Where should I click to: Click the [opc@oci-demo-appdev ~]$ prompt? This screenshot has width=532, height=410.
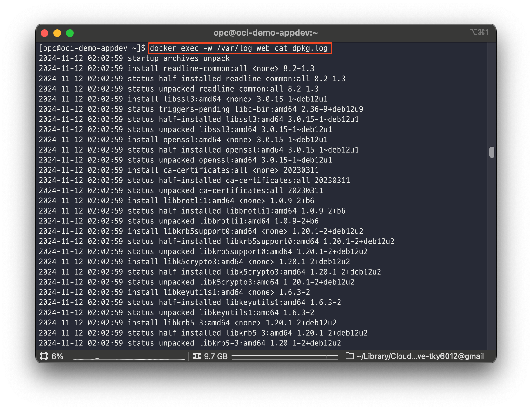click(92, 48)
